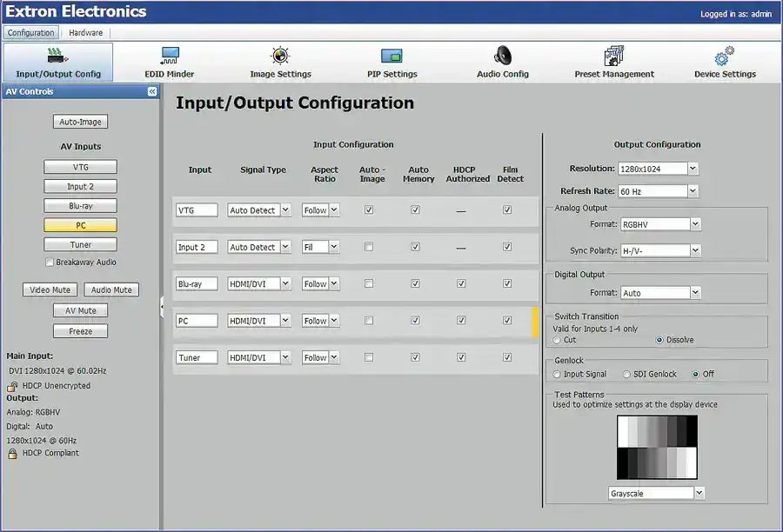
Task: Switch to the Hardware tab
Action: pos(84,32)
